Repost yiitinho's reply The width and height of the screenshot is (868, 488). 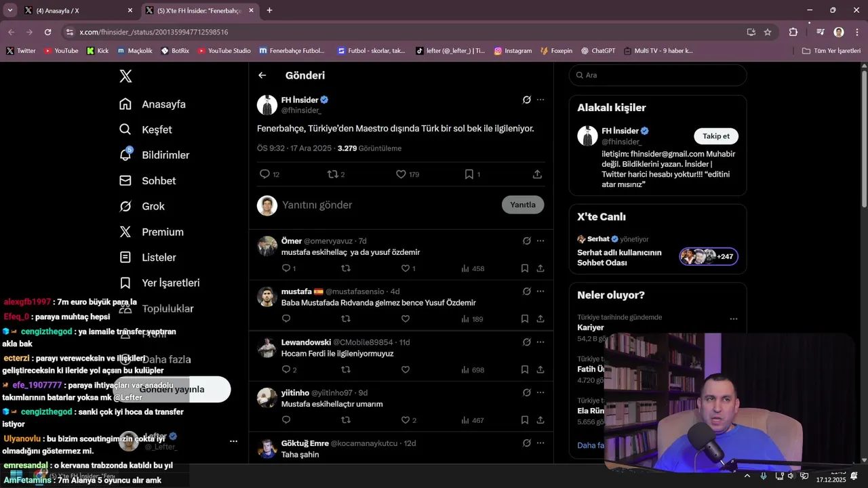(346, 420)
